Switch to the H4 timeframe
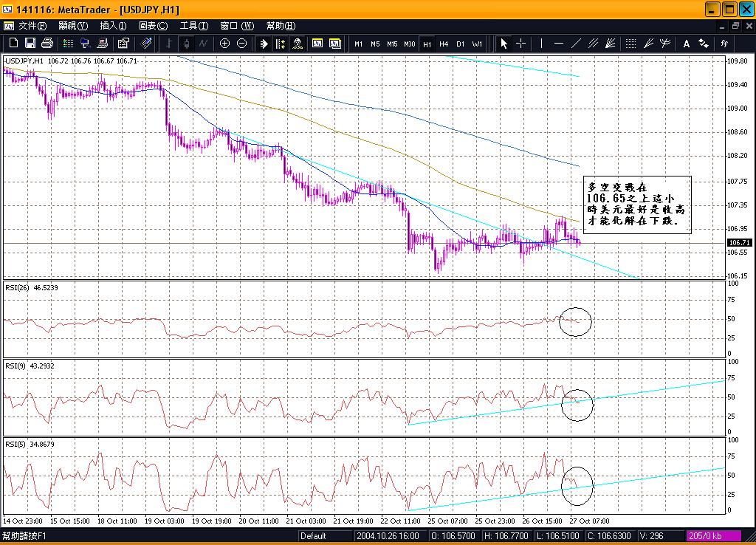The height and width of the screenshot is (545, 756). point(444,44)
